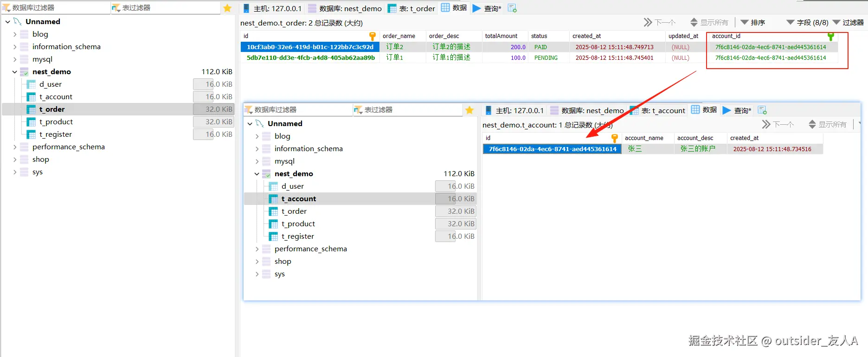Select d_user in inner tree

coord(292,186)
